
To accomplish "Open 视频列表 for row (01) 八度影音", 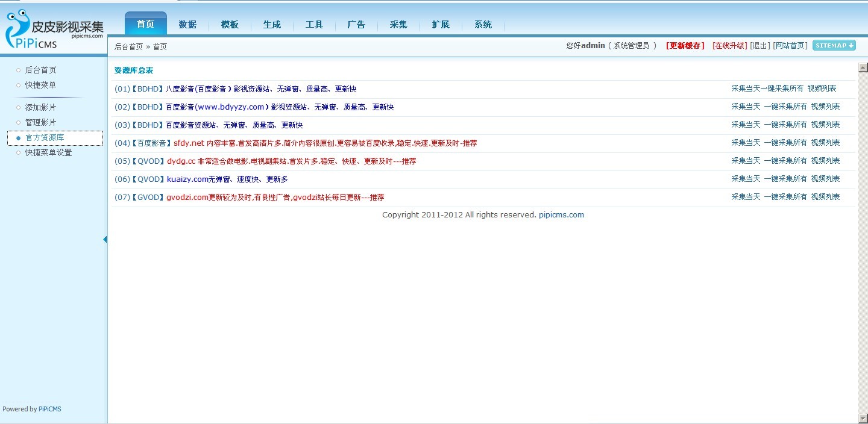I will click(822, 89).
